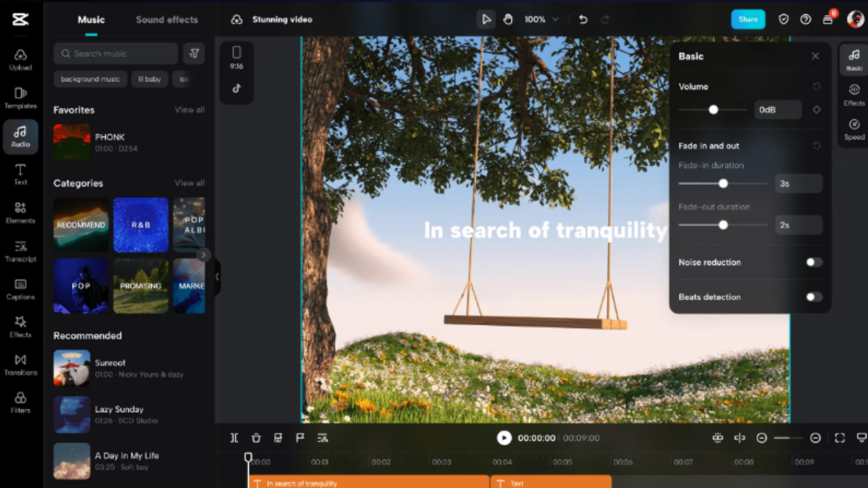Adjust the Fade-in duration slider
Viewport: 868px width, 488px height.
point(723,183)
